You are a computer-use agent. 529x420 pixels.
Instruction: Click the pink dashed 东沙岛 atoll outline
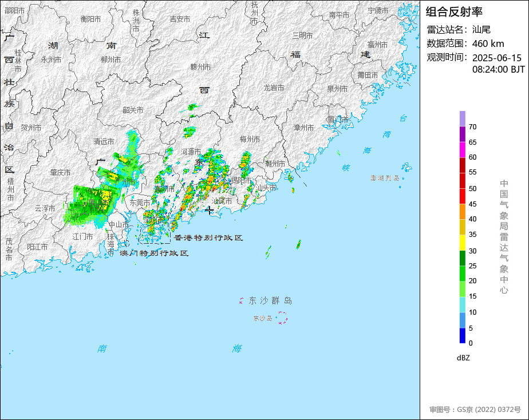[282, 318]
